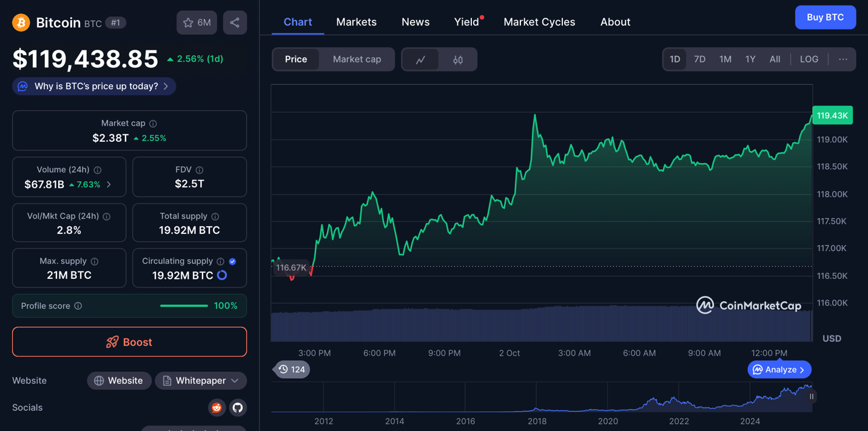
Task: Toggle chart to Market cap view
Action: (357, 59)
